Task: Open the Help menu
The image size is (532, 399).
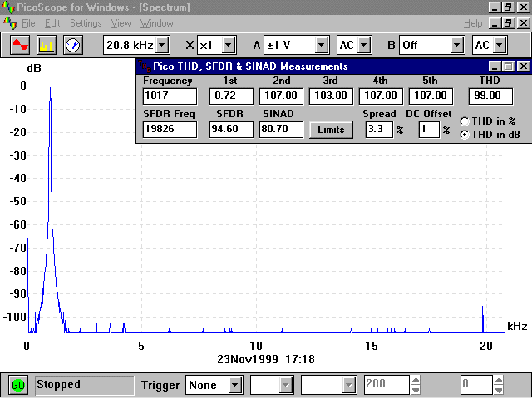Action: (473, 23)
